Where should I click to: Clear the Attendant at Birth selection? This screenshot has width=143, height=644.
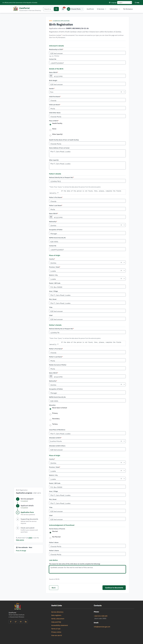(x=121, y=441)
